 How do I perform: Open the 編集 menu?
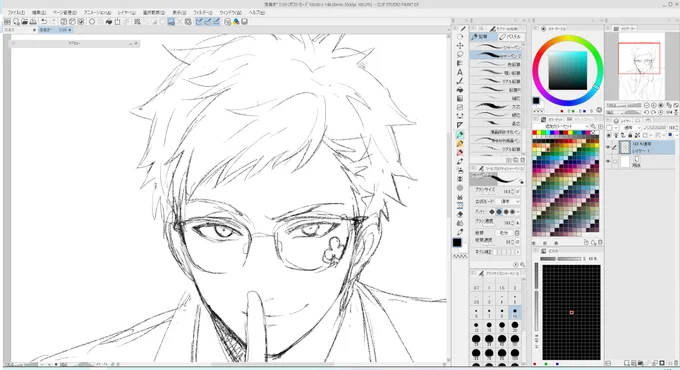tap(39, 13)
